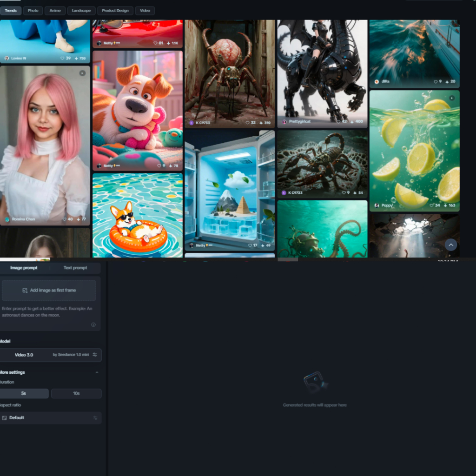Click the video play badge on the lemon splash card
Screen dimensions: 476x476
pos(452,98)
